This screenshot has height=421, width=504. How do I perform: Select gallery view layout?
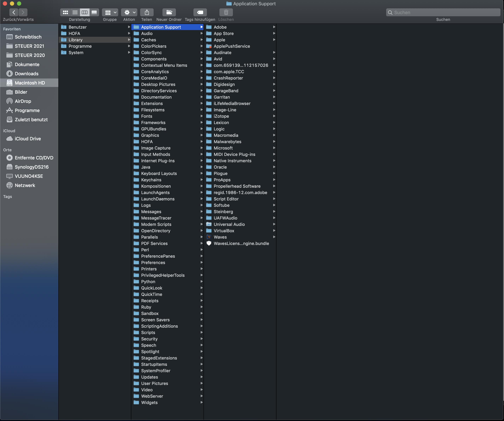pos(94,12)
